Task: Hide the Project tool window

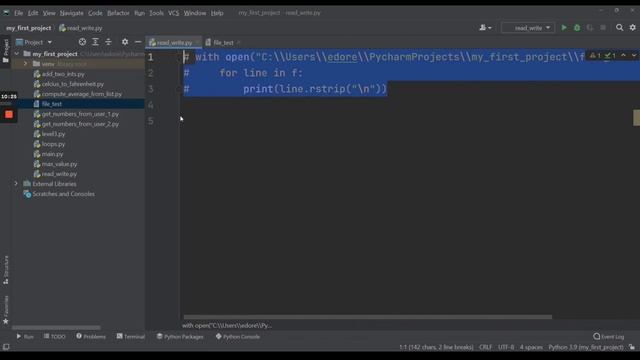Action: (x=138, y=42)
